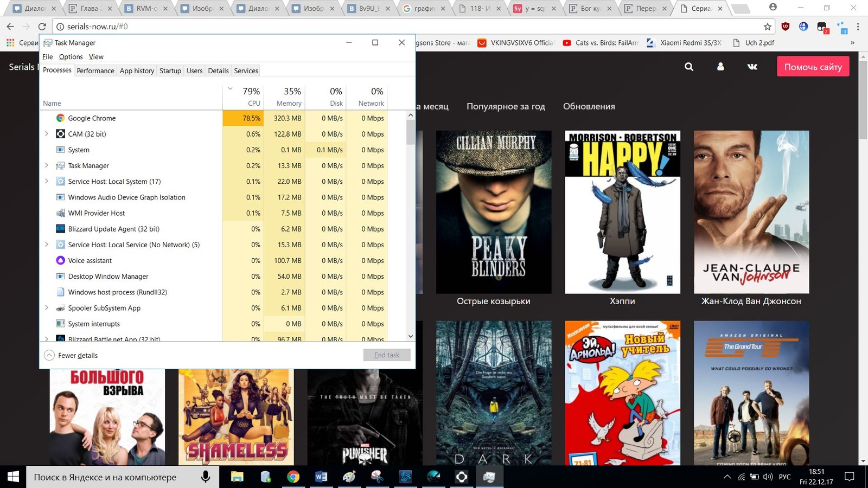Open the Shameless series poster

tap(236, 417)
